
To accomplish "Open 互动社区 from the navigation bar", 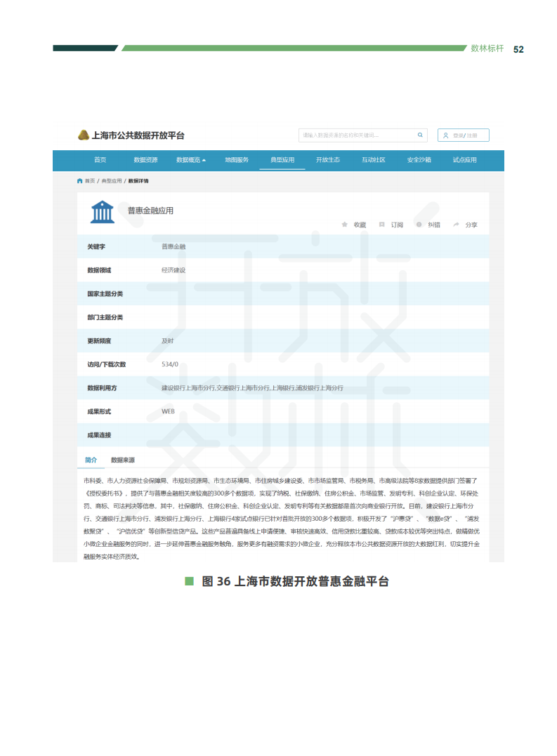I will point(373,160).
